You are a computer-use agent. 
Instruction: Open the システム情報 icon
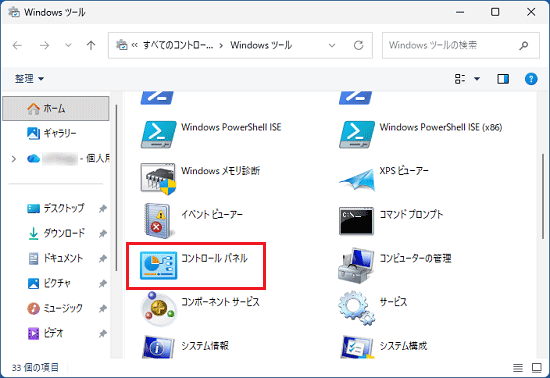pos(158,347)
